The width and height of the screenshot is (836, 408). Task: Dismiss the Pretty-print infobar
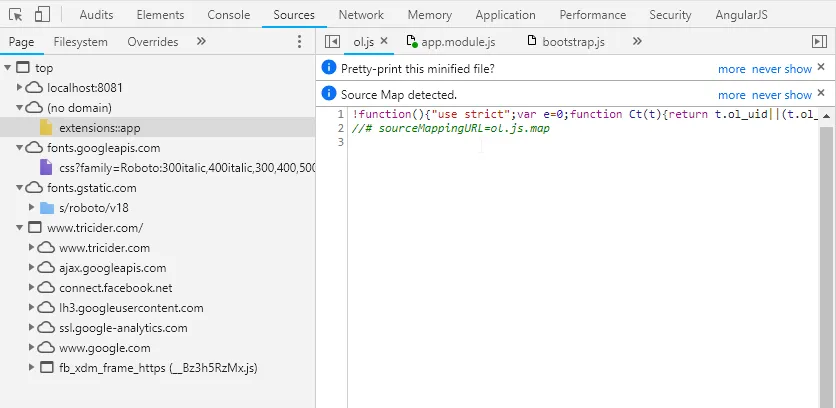821,67
